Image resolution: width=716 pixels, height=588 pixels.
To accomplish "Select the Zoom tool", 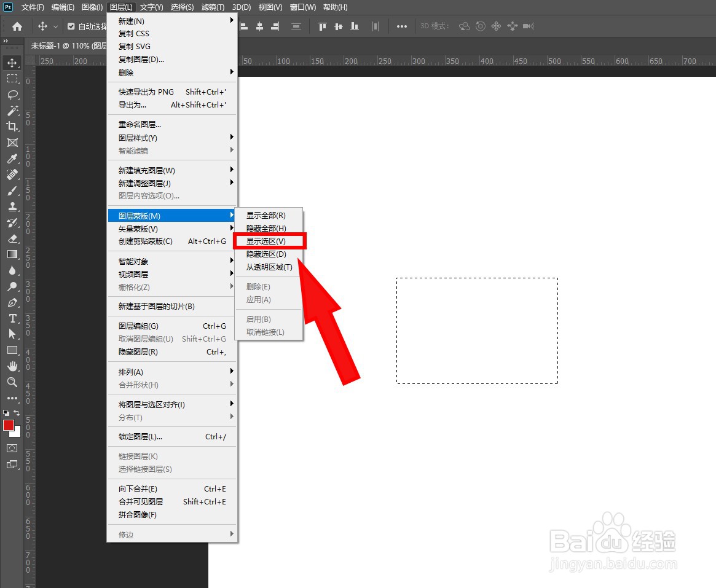I will [12, 382].
